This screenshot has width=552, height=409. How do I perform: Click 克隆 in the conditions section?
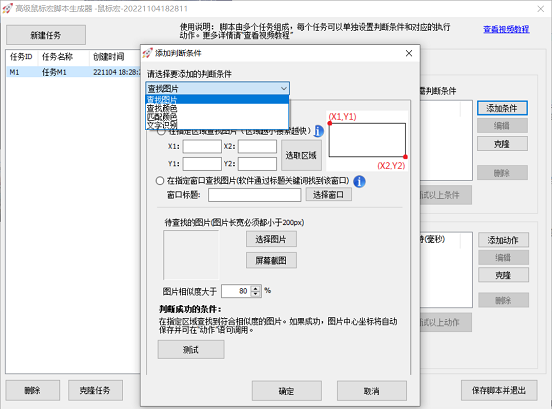click(502, 144)
